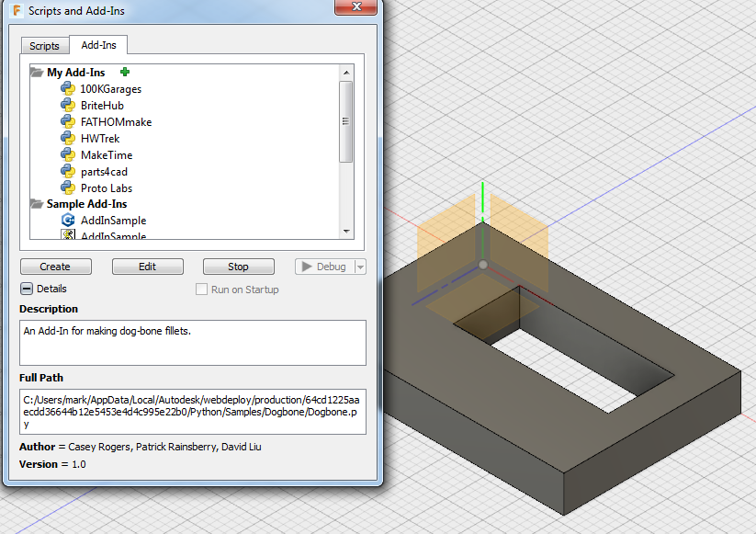The height and width of the screenshot is (534, 756).
Task: Select the parts4cad add-in
Action: [104, 172]
